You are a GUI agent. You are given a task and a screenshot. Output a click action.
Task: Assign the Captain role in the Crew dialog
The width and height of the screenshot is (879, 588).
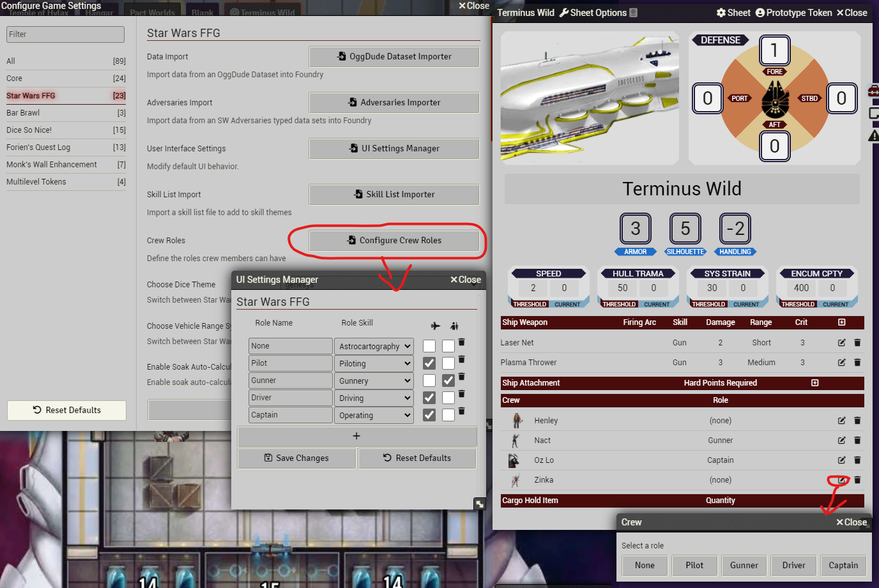click(x=843, y=565)
